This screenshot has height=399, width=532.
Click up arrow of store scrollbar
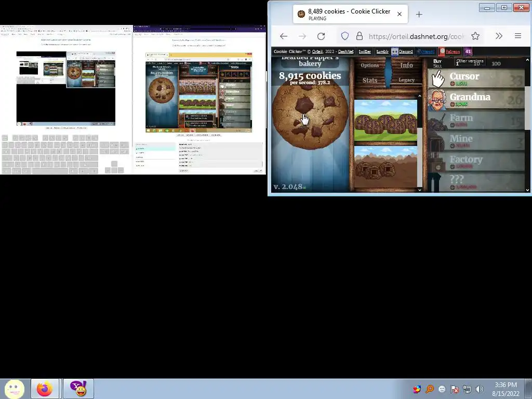527,60
